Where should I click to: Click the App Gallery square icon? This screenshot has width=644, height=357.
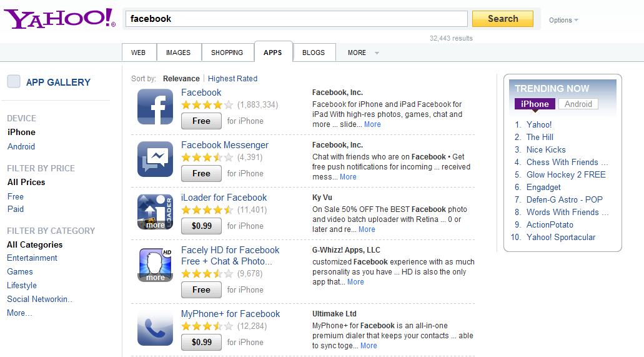[14, 81]
